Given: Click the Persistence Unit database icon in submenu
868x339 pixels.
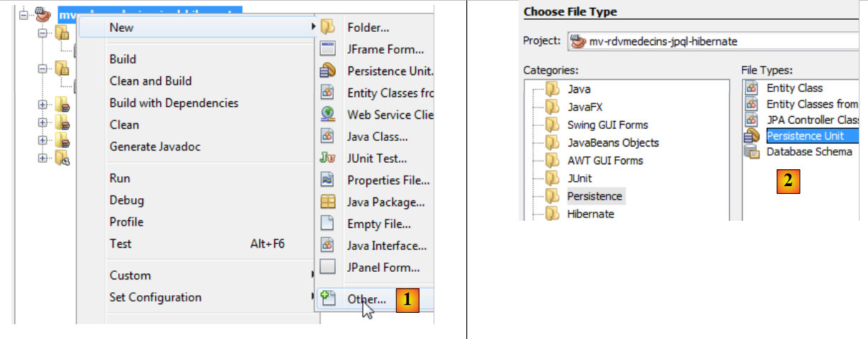Looking at the screenshot, I should pyautogui.click(x=327, y=71).
